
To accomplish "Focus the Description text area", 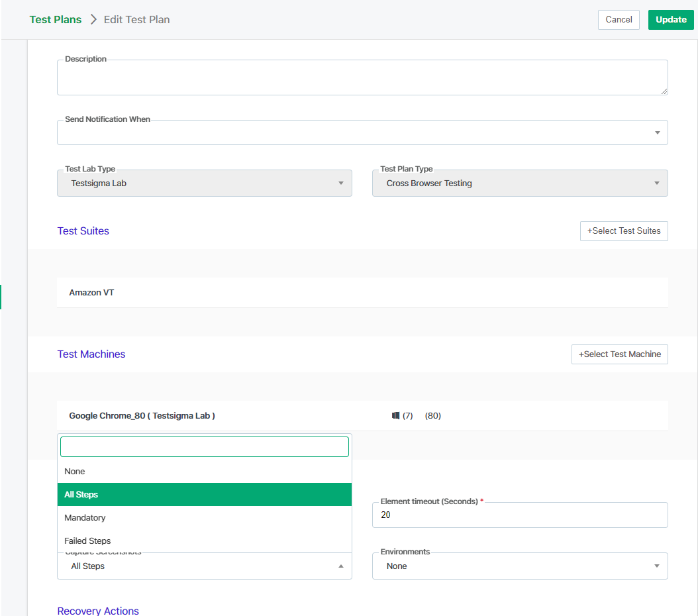I will click(x=362, y=77).
